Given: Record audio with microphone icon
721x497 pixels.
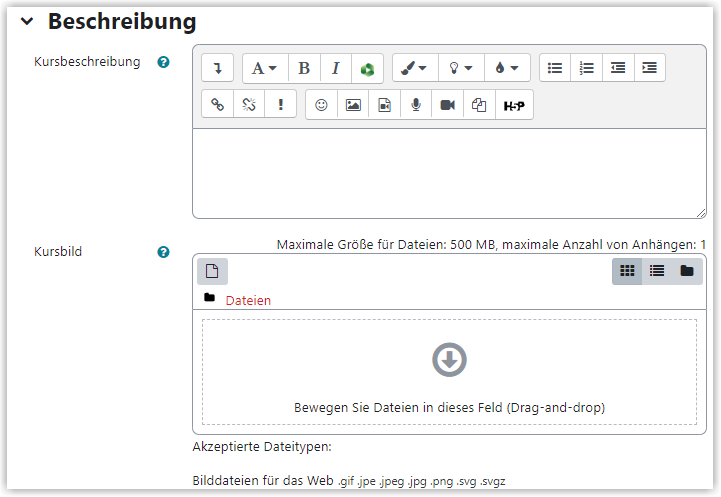Looking at the screenshot, I should [416, 105].
